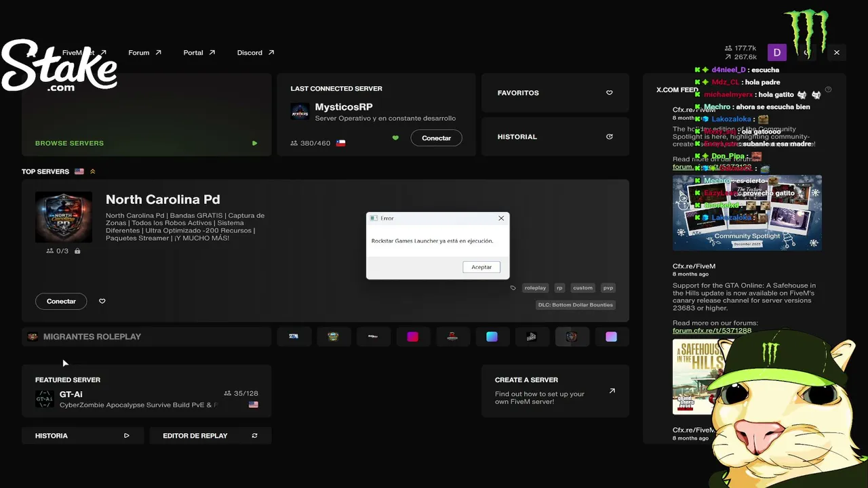
Task: Expand the Top Servers chevron
Action: click(93, 171)
